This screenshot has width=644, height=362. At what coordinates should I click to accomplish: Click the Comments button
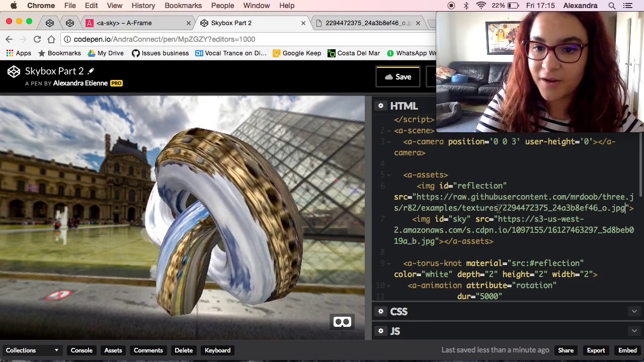point(148,350)
